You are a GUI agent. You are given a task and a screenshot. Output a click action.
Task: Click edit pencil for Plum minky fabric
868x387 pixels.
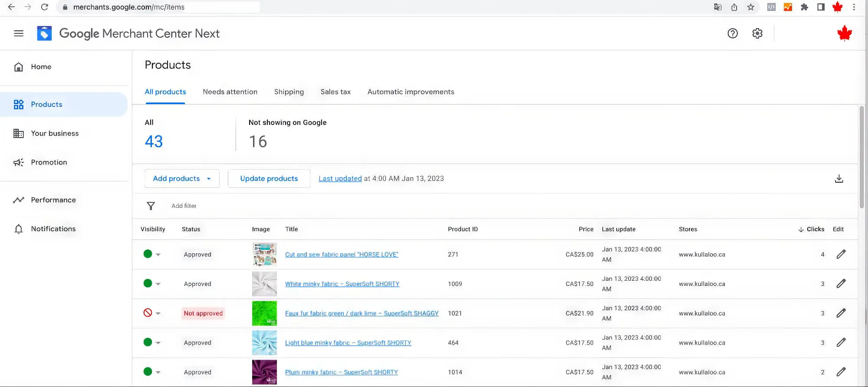[x=841, y=372]
